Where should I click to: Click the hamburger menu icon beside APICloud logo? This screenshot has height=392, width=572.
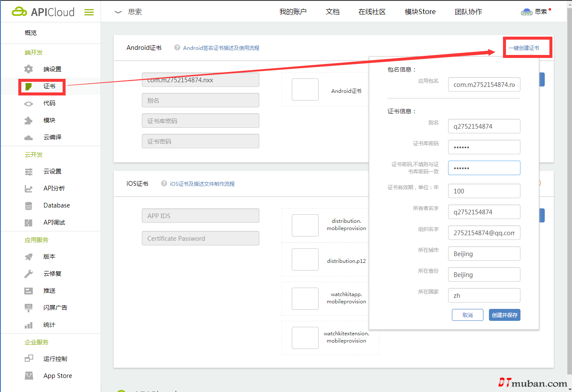point(89,12)
